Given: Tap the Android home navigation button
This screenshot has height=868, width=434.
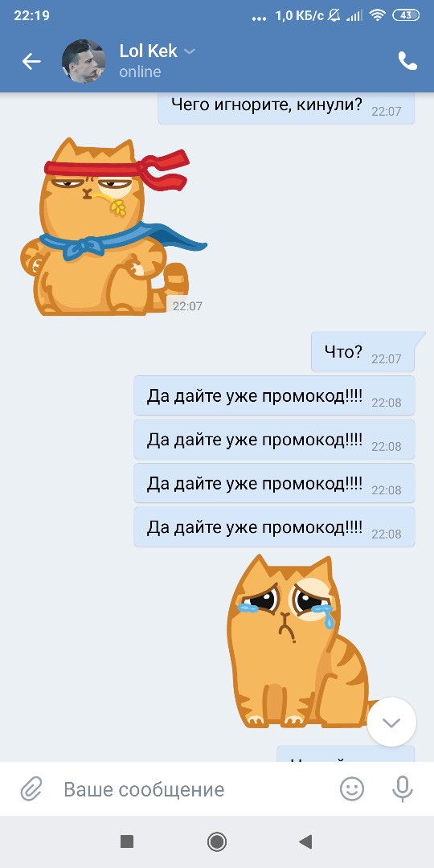Looking at the screenshot, I should pyautogui.click(x=216, y=842).
